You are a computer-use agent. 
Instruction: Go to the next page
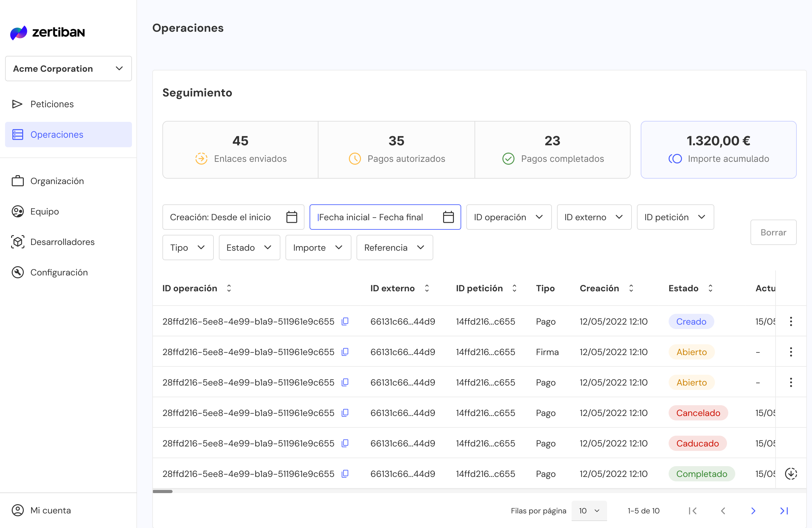click(x=753, y=511)
